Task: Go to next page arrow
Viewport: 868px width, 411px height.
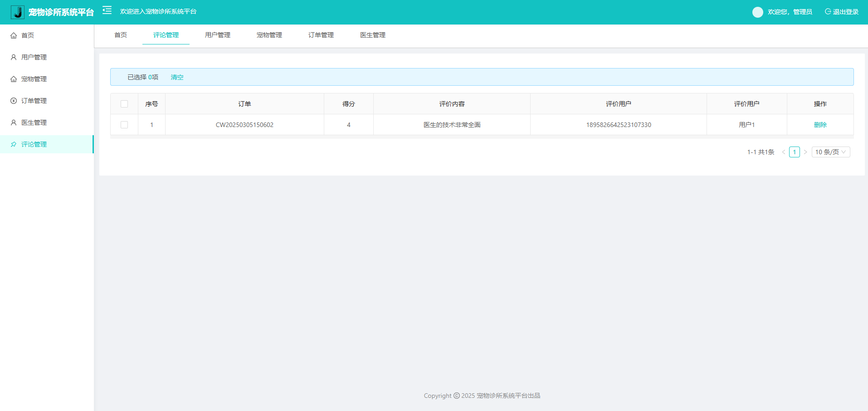Action: pos(805,152)
